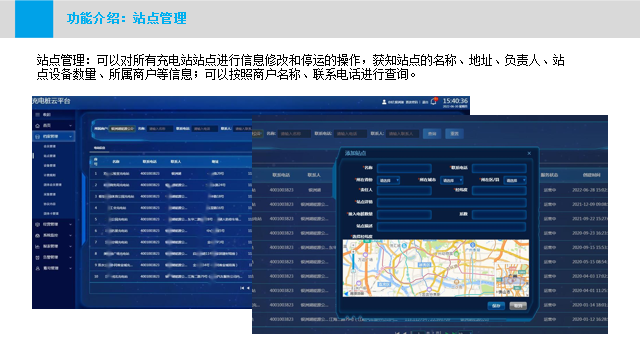
Task: Focus the 联系电话 search input in left window
Action: click(204, 129)
